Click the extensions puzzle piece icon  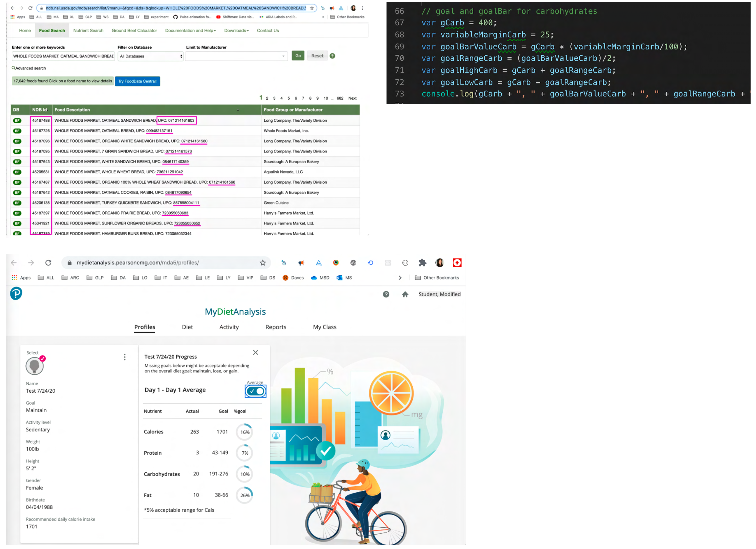coord(422,263)
